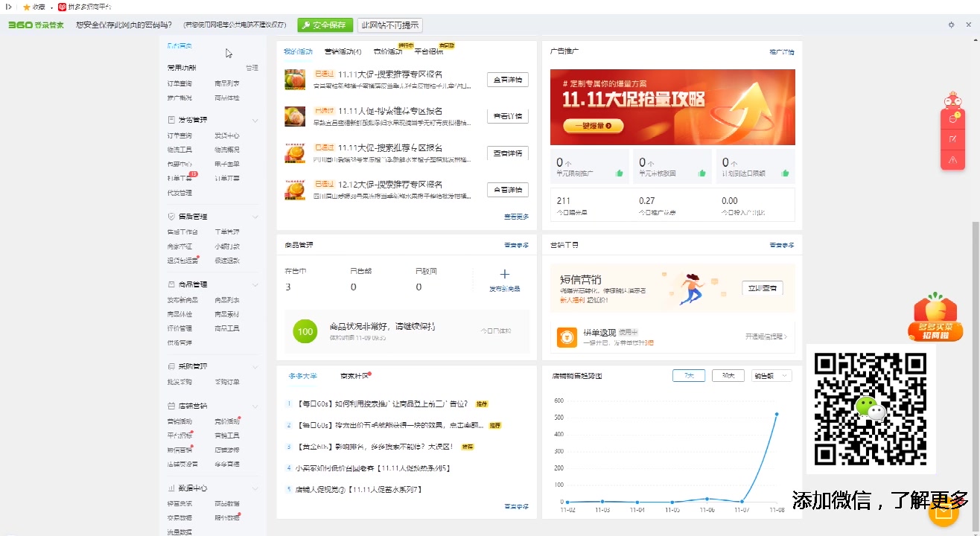The image size is (980, 536).
Task: Open 发货中心 in the sidebar
Action: click(x=227, y=135)
